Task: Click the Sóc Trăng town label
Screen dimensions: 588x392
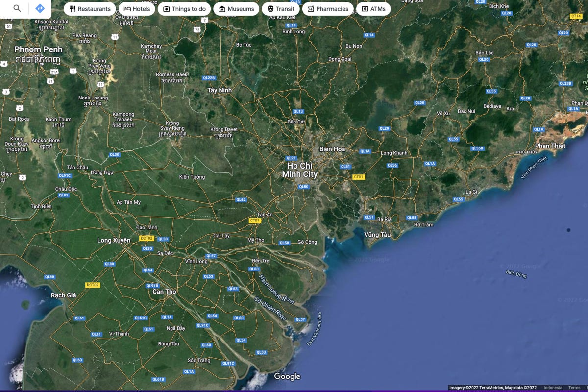Action: tap(199, 360)
